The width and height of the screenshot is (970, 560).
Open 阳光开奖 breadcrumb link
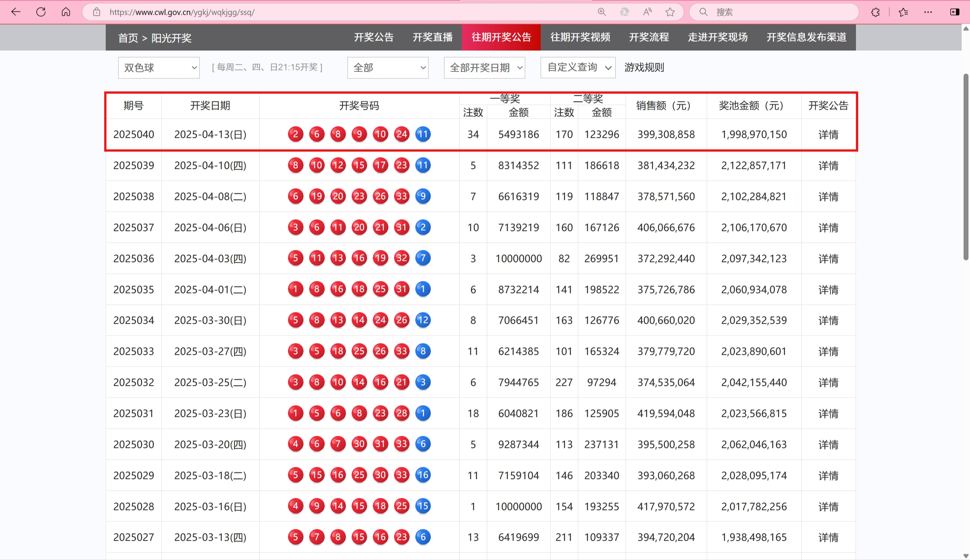tap(171, 38)
